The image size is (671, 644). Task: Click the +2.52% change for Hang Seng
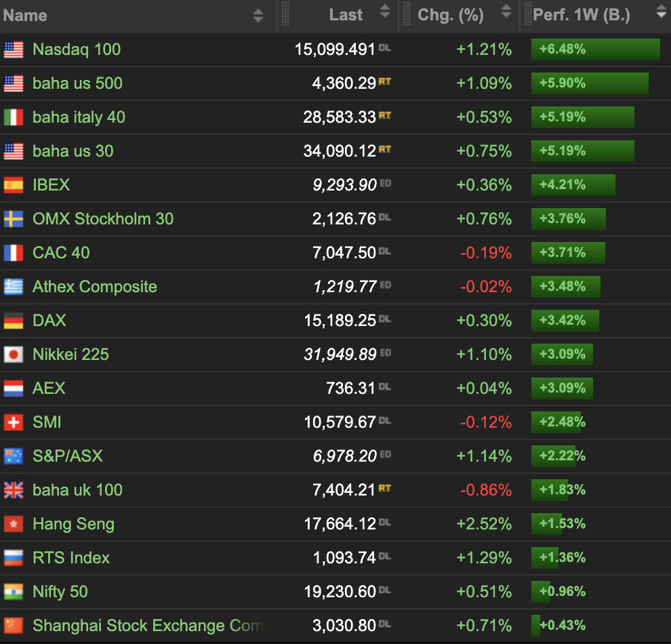[484, 524]
